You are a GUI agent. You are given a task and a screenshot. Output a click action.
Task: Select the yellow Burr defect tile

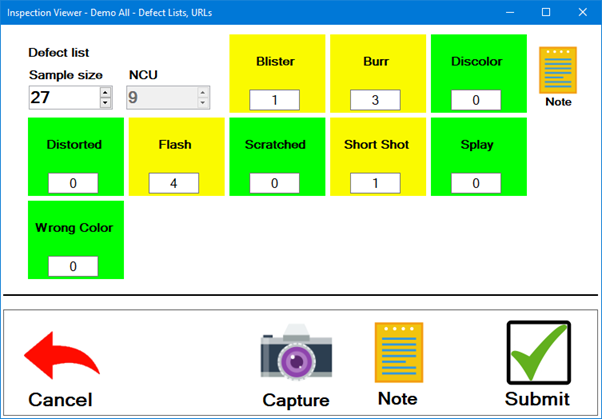[x=375, y=62]
